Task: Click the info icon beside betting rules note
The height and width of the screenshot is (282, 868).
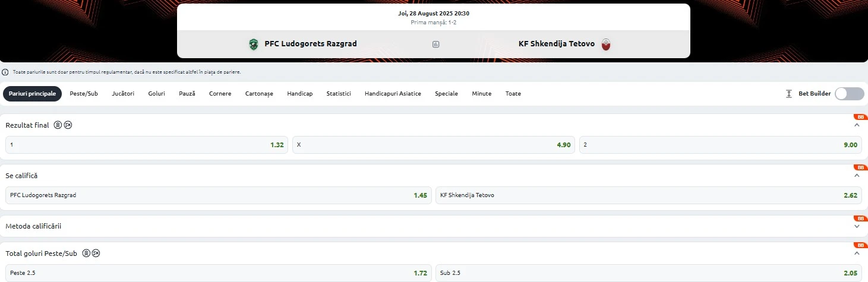Action: [5, 72]
